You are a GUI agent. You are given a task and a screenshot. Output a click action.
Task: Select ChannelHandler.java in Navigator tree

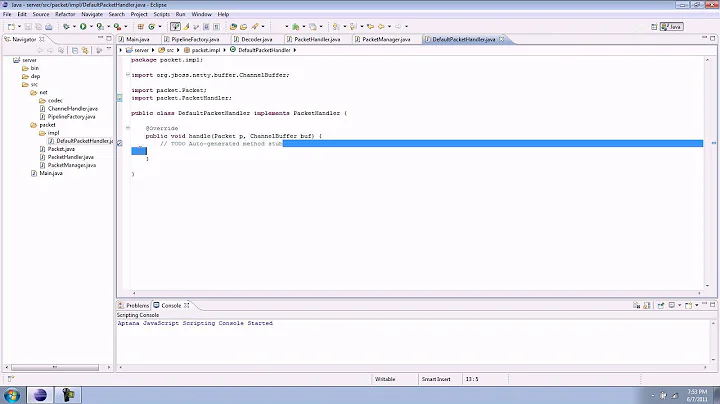click(72, 108)
